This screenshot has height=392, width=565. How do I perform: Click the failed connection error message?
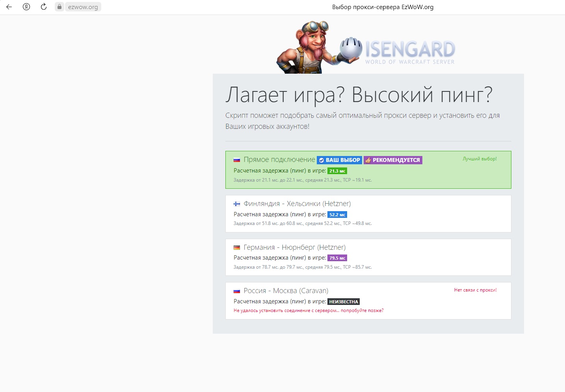(x=309, y=310)
